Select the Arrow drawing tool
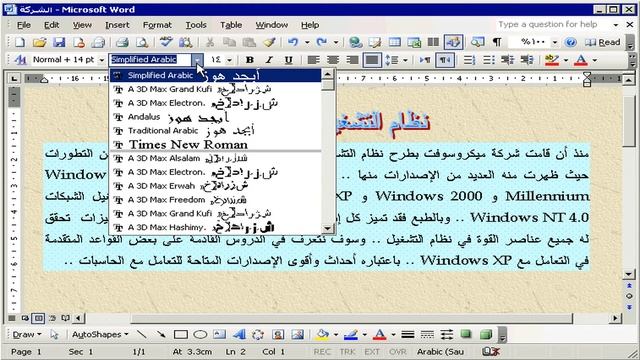The height and width of the screenshot is (360, 640). (161, 335)
